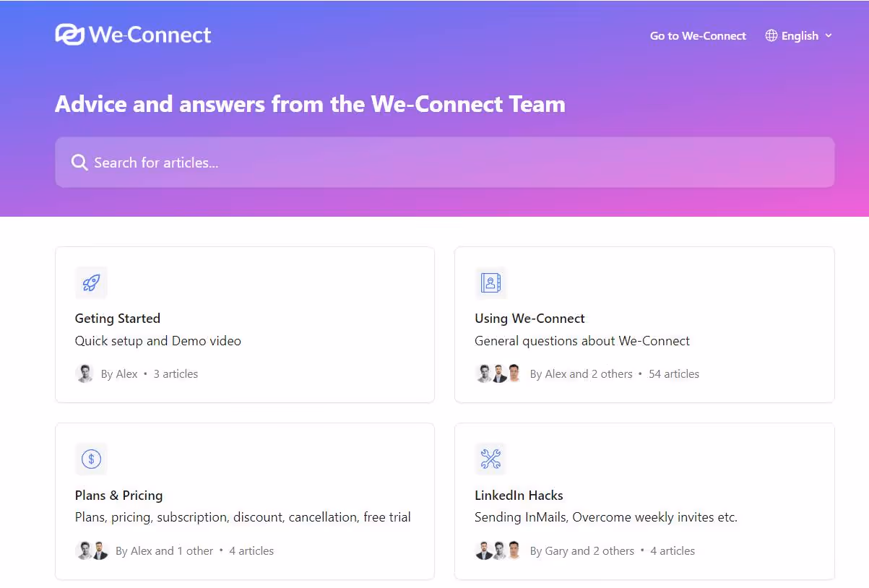
Task: Click the language selector in the top bar
Action: (799, 35)
